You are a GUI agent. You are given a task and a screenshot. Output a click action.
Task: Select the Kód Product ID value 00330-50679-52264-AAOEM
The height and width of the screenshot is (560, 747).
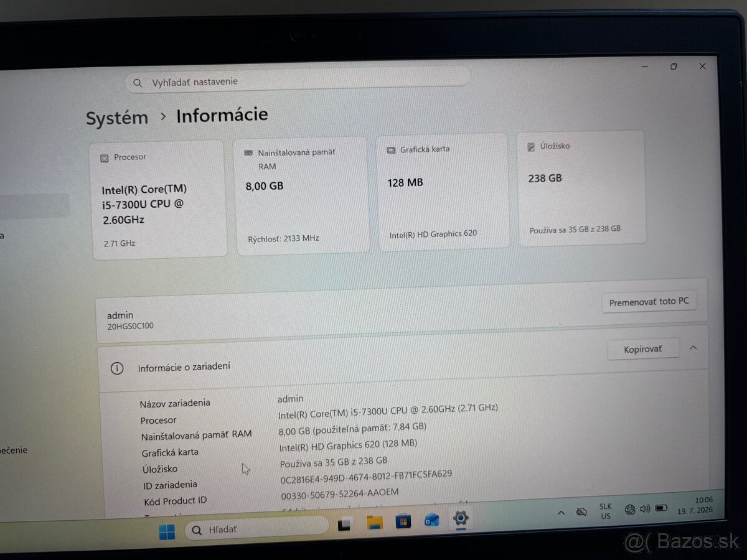[x=339, y=493]
